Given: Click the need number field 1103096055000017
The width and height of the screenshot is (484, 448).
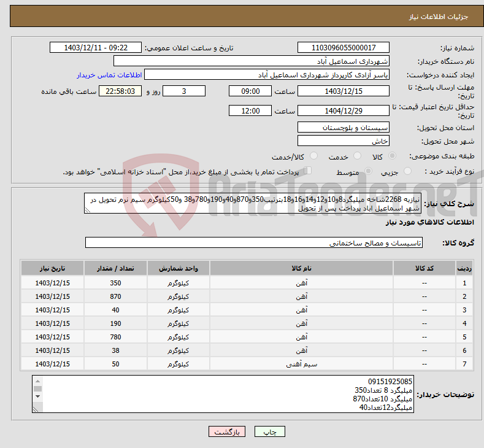Looking at the screenshot, I should click(344, 47).
